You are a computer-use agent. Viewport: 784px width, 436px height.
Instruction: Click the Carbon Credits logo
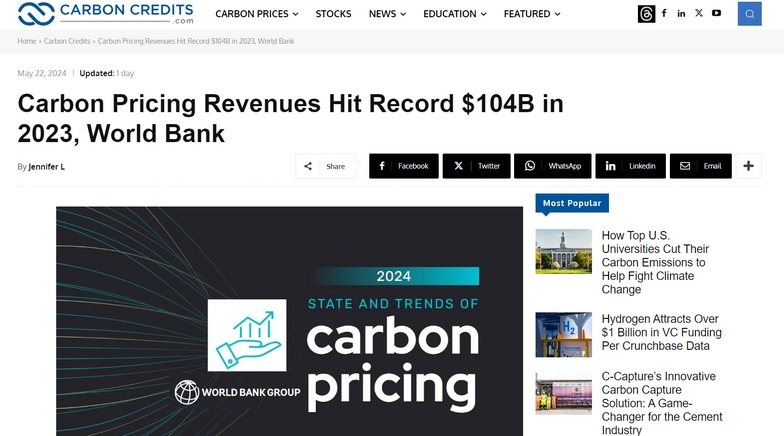pos(105,14)
